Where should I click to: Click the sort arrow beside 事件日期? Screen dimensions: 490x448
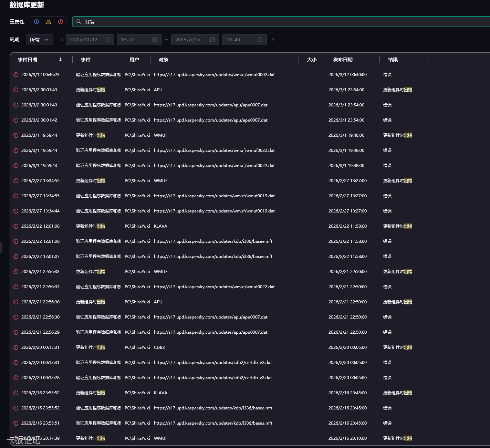click(61, 60)
